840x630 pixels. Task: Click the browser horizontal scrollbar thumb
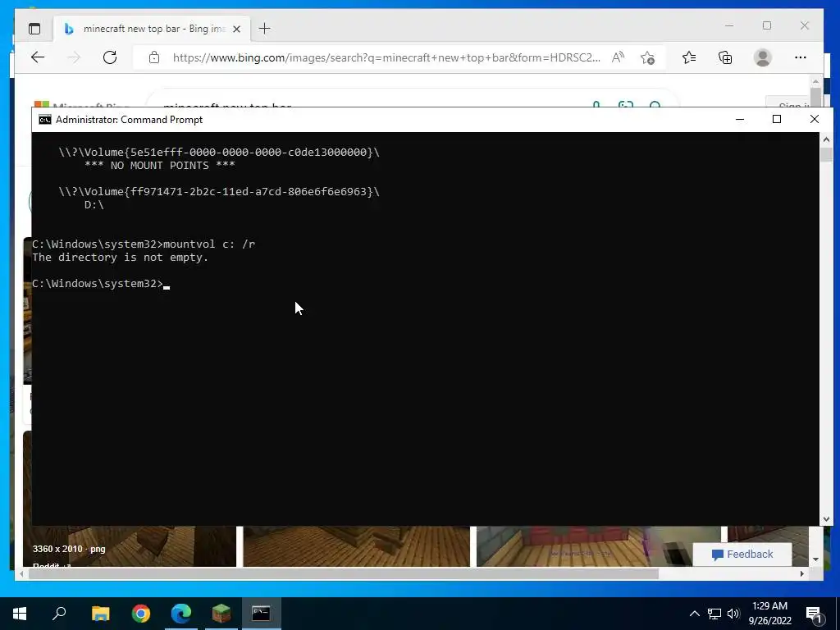[x=343, y=573]
